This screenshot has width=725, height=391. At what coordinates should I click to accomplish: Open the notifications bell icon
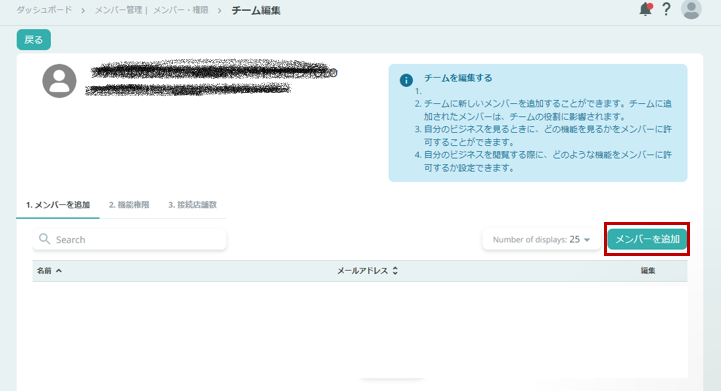point(645,9)
